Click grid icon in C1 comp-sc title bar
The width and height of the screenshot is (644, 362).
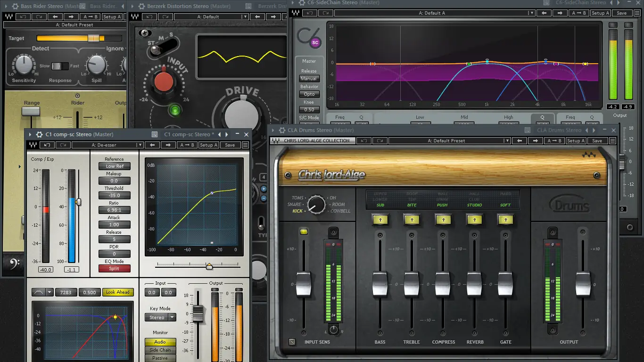154,134
